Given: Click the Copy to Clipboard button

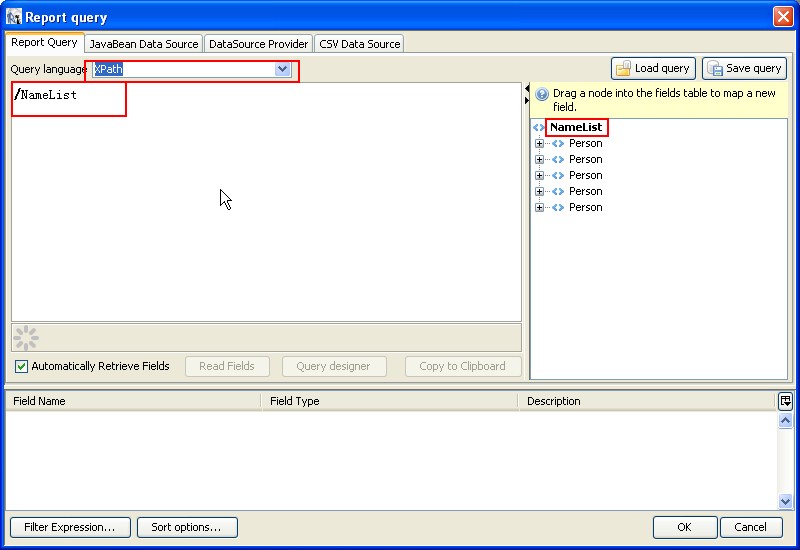Looking at the screenshot, I should (463, 366).
